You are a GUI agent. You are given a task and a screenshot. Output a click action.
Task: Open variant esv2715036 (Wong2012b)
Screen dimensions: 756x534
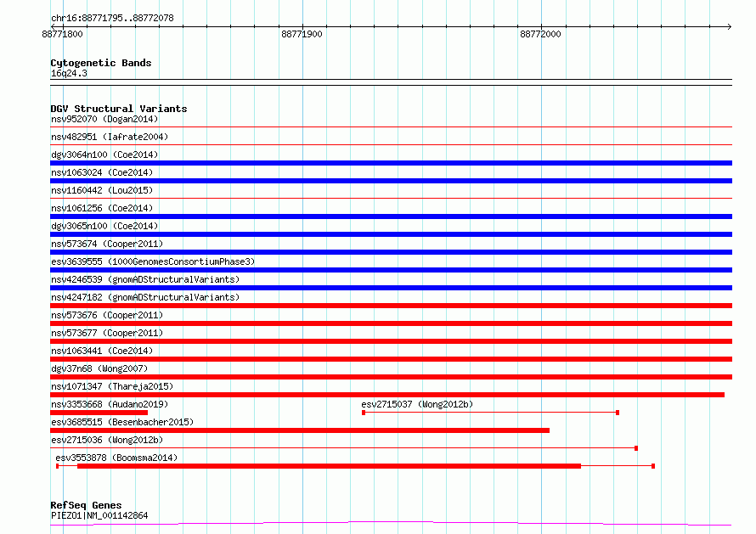pos(107,440)
